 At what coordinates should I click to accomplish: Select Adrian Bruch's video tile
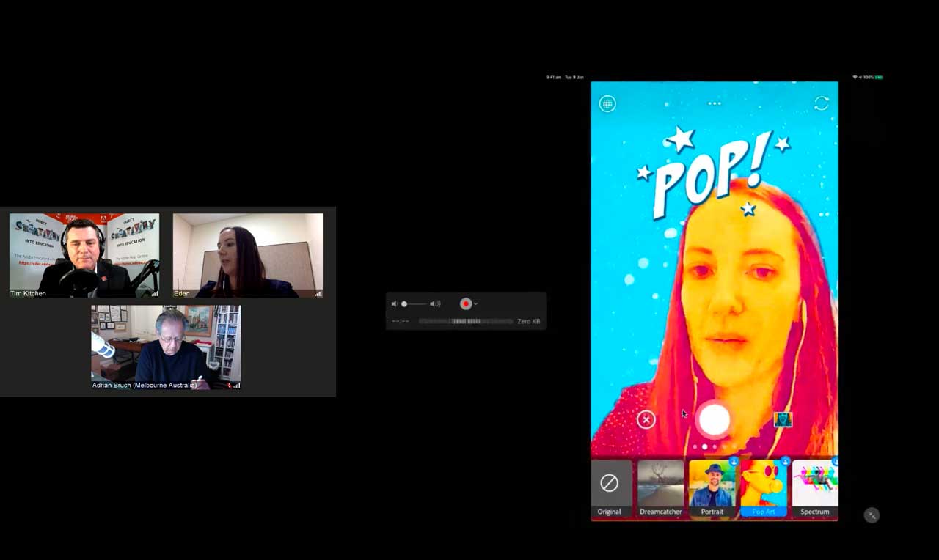point(166,347)
